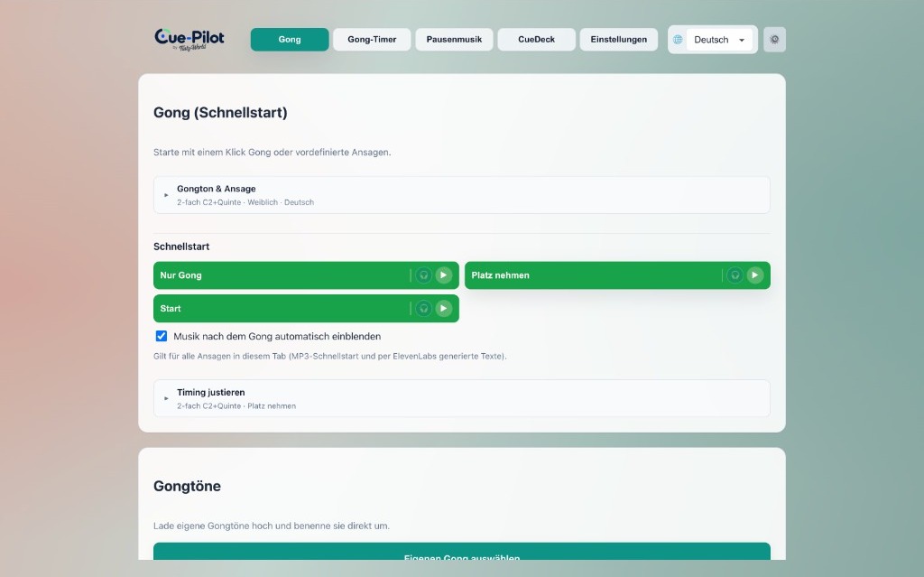Open the Deutsch language dropdown
Viewport: 924px width, 577px height.
tap(719, 40)
